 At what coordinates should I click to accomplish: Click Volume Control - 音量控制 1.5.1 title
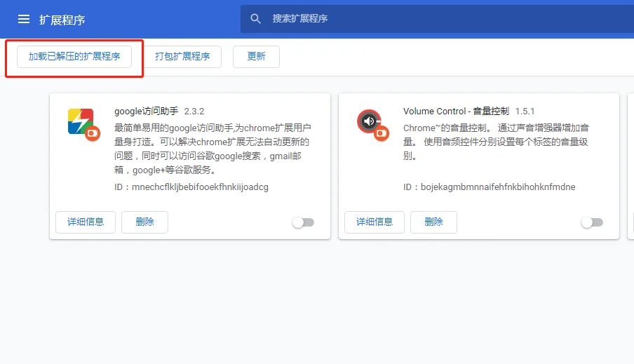pyautogui.click(x=468, y=112)
